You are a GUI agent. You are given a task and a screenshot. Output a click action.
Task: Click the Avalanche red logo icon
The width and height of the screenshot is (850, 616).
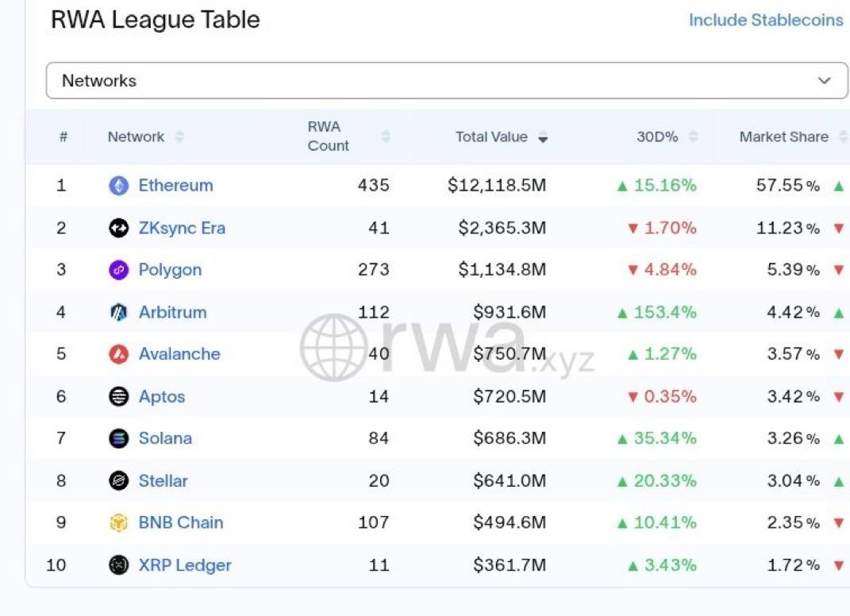coord(118,354)
